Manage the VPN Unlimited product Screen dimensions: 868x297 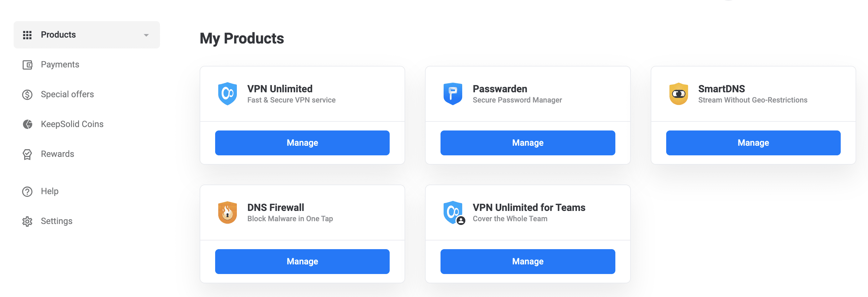point(302,143)
